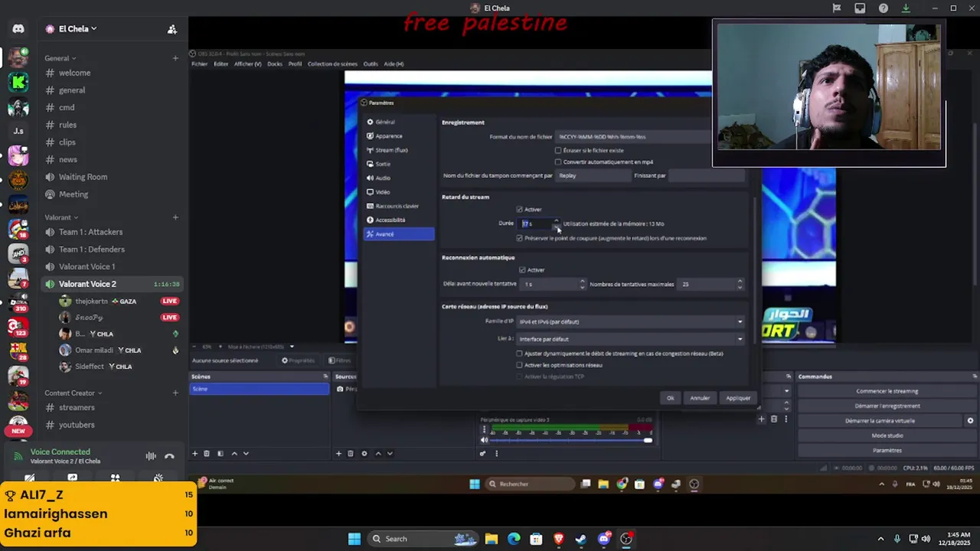Open File Explorer in the Windows taskbar
This screenshot has height=551, width=980.
(492, 539)
